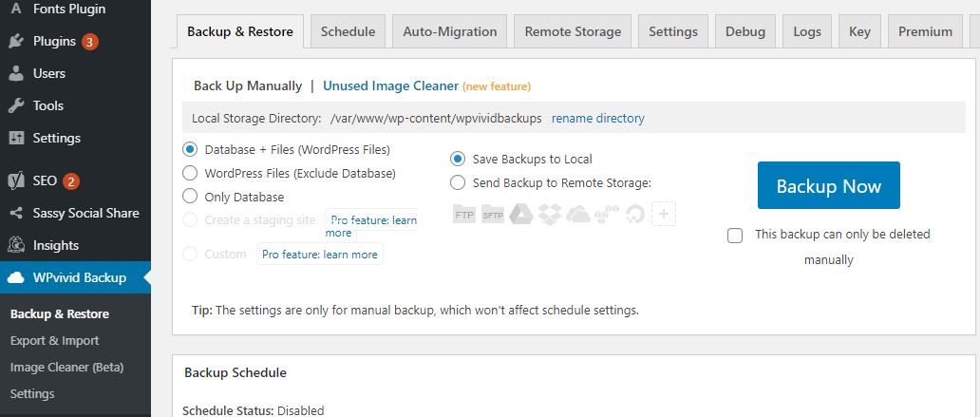Screen dimensions: 980x417
Task: Enable the manual deletion only checkbox
Action: coord(735,236)
